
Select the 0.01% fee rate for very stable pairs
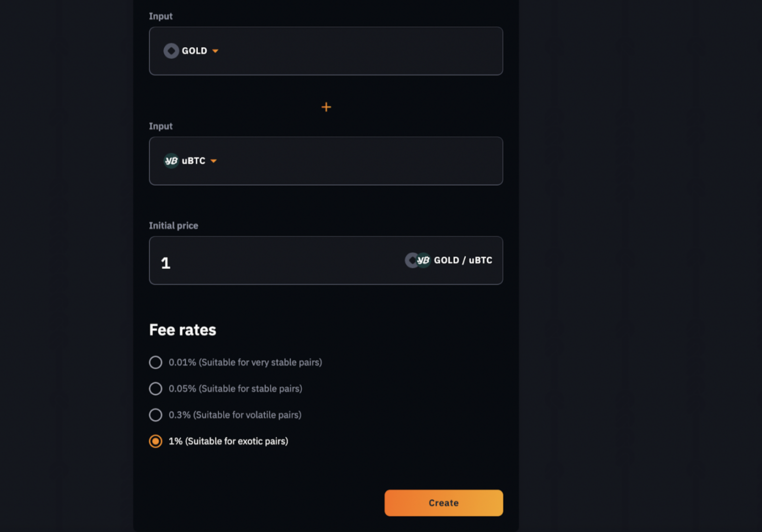point(155,362)
